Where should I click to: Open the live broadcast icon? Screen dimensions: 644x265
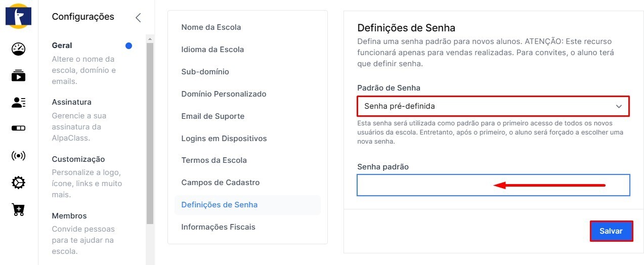18,155
